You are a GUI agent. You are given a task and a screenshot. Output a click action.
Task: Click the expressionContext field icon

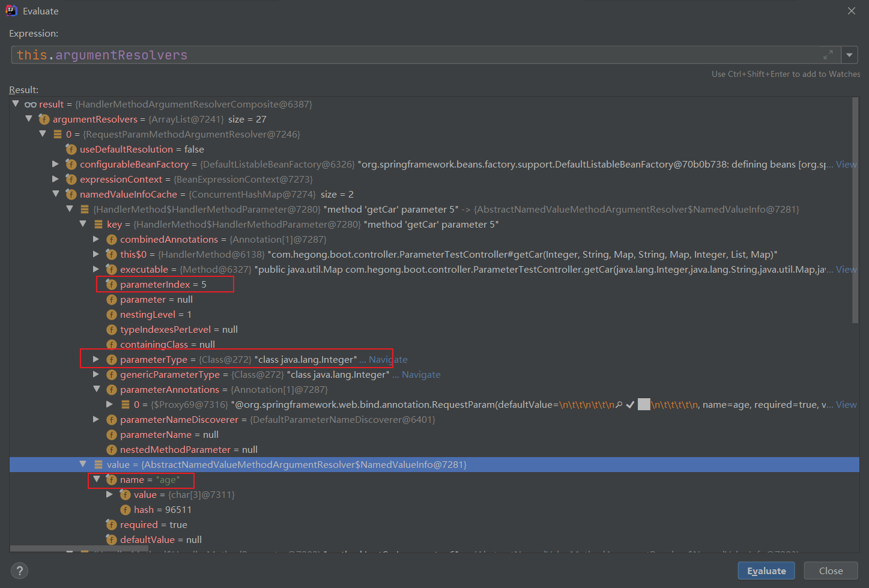coord(71,179)
